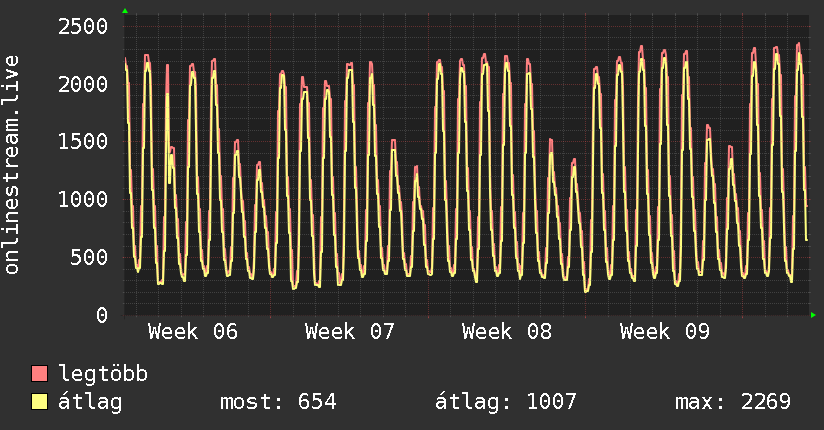This screenshot has width=824, height=430.
Task: Click the 500 y-axis label
Action: coord(89,257)
